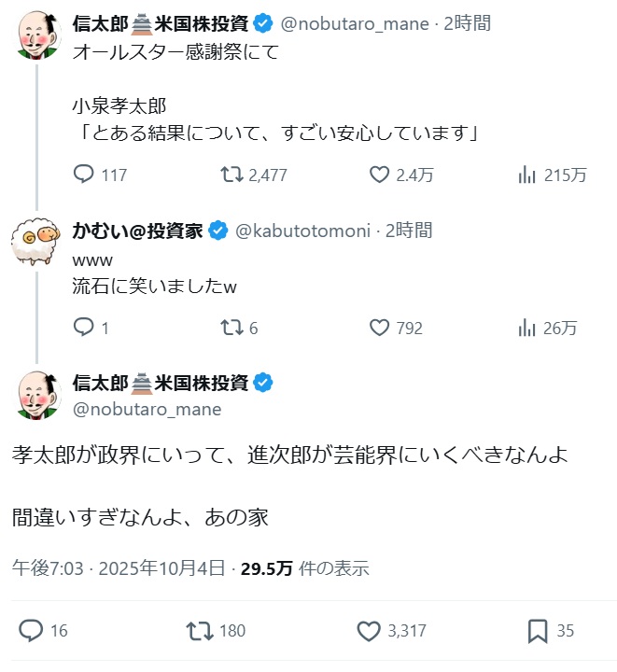This screenshot has width=617, height=672.
Task: Click the かむい@投資家 display name
Action: click(137, 231)
